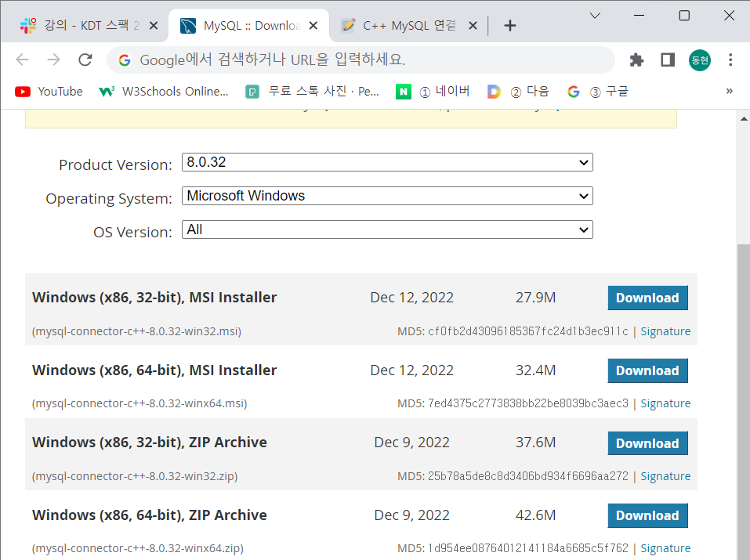Open Signature link for win32.zip
The width and height of the screenshot is (750, 560).
pos(665,476)
